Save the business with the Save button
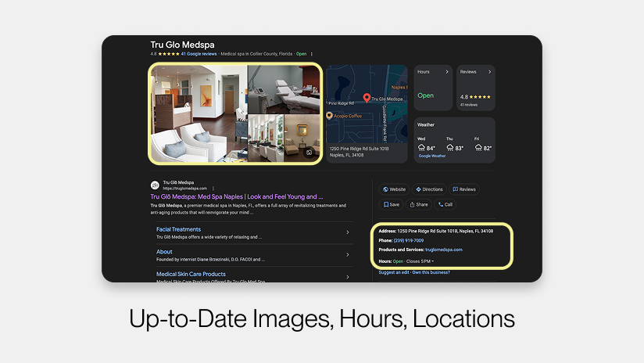The image size is (644, 363). tap(392, 204)
